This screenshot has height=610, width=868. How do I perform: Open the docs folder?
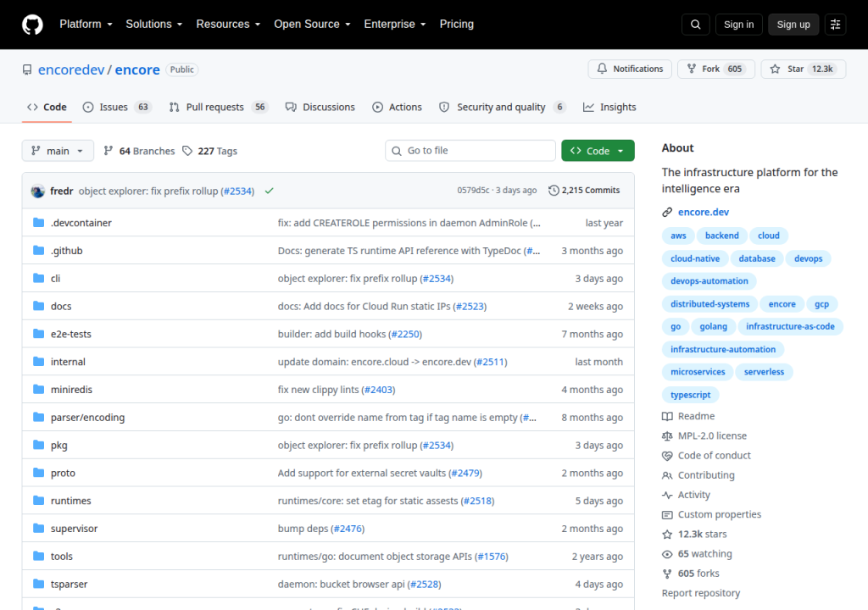coord(61,306)
